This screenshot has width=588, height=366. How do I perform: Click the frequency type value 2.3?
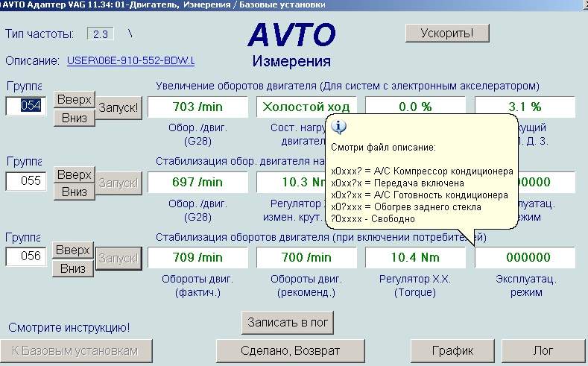[x=101, y=34]
